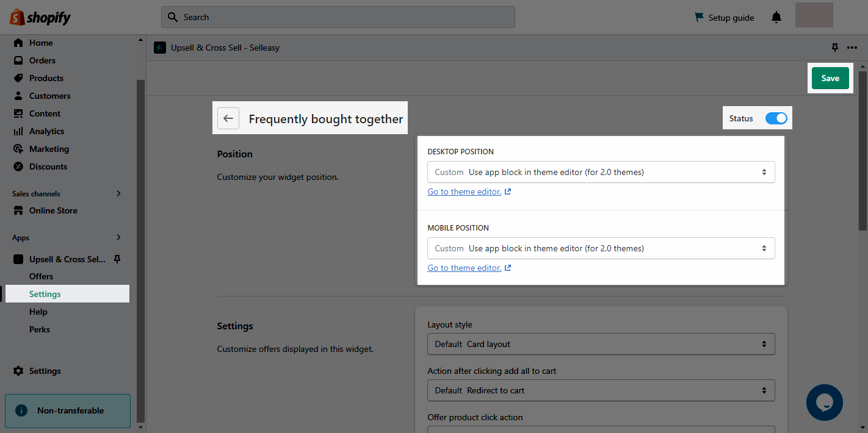868x433 pixels.
Task: Open the Action after add all to cart dropdown
Action: point(601,390)
